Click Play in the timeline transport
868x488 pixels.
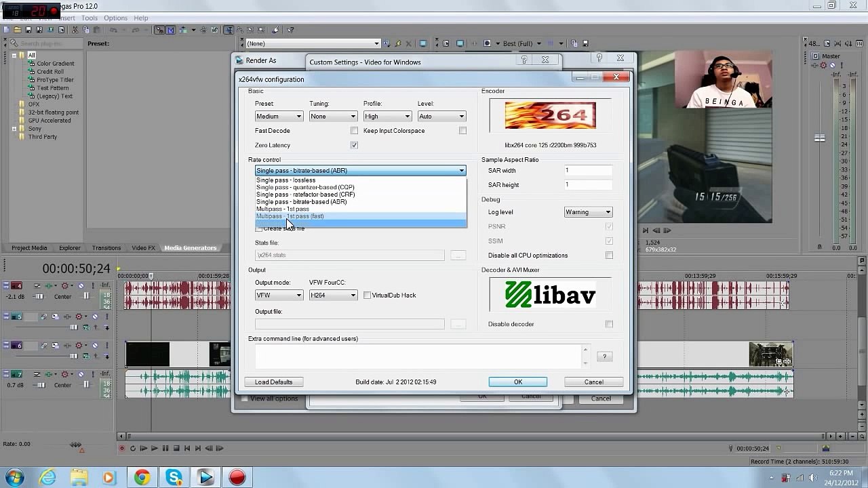tap(155, 448)
